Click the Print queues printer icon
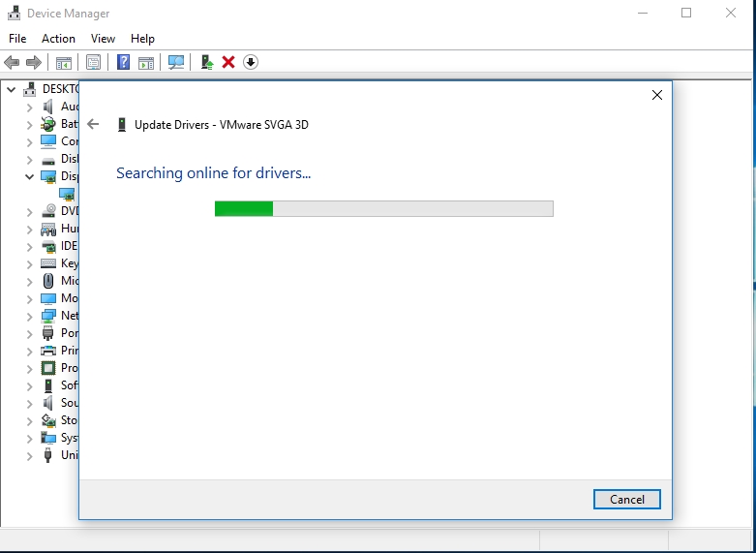 pos(48,351)
